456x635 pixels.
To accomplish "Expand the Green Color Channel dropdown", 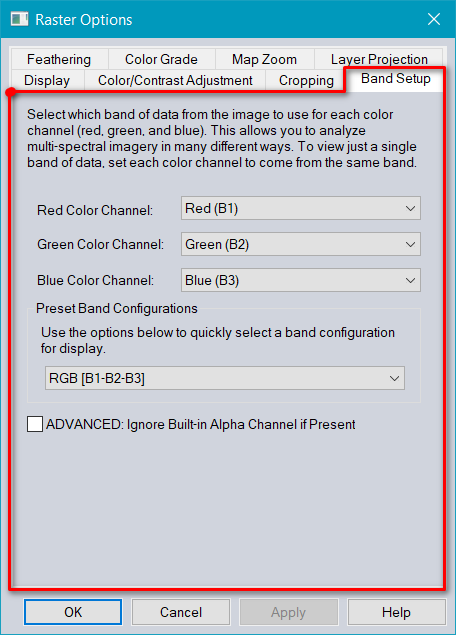I will [x=300, y=244].
